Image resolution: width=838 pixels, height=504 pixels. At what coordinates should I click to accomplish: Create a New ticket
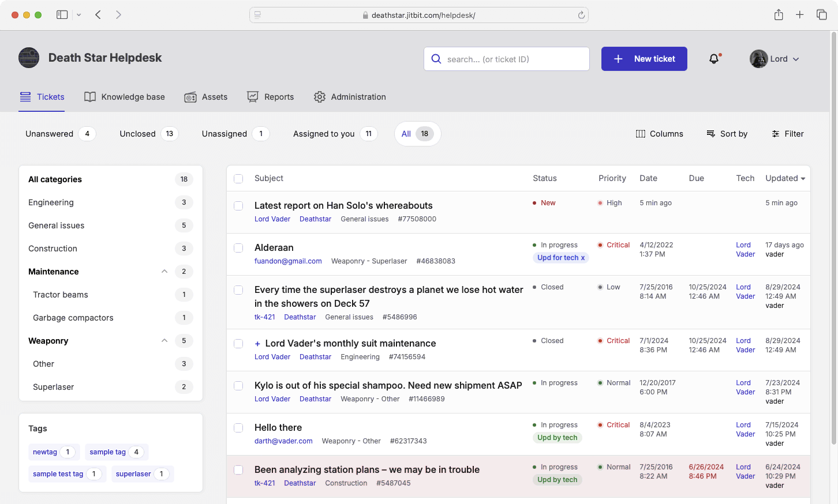644,59
